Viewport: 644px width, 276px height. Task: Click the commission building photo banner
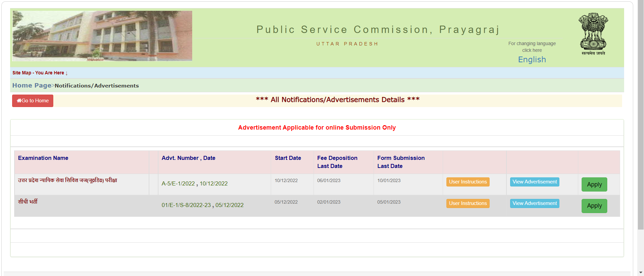102,36
